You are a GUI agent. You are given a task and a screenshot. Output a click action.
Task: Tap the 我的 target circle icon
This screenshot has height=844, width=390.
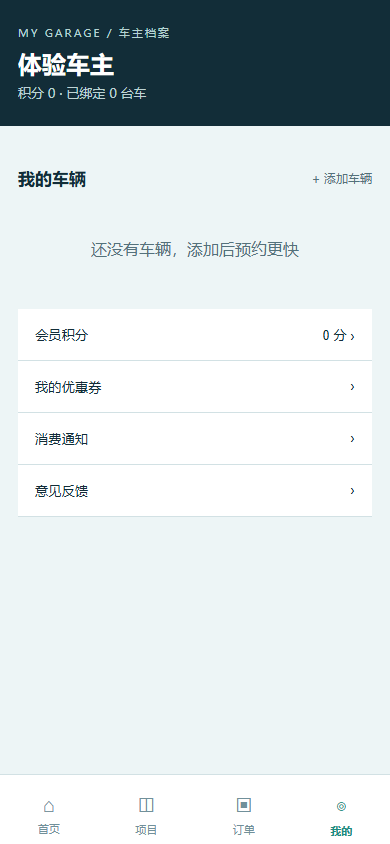coord(341,806)
